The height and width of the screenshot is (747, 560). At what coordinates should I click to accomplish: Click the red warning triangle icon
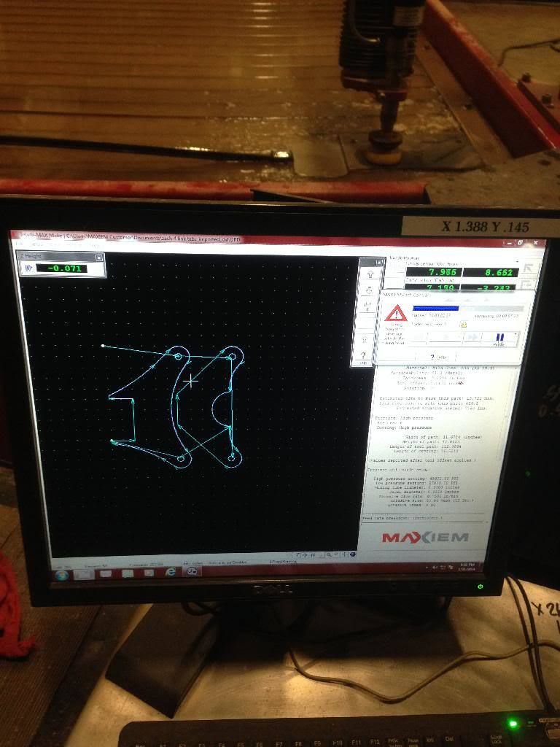(395, 314)
